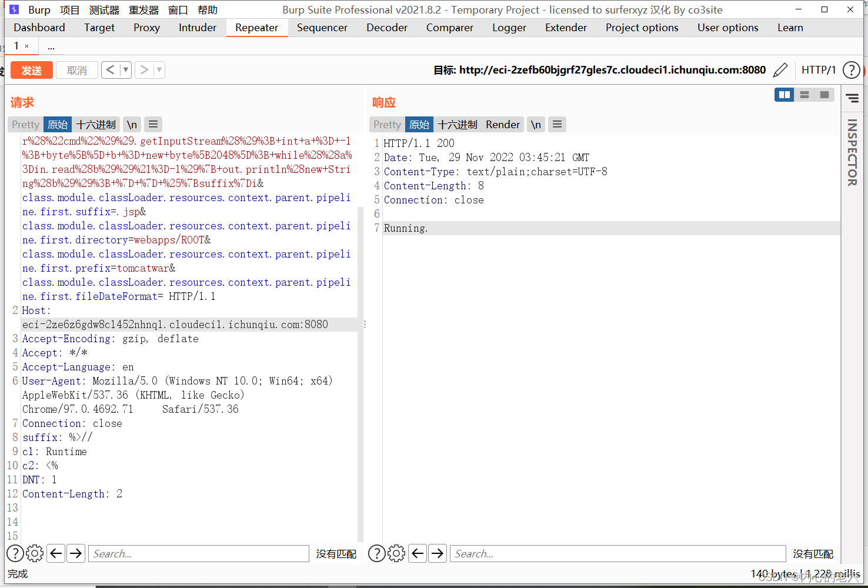Open the Dashboard tab
868x588 pixels.
coord(39,28)
